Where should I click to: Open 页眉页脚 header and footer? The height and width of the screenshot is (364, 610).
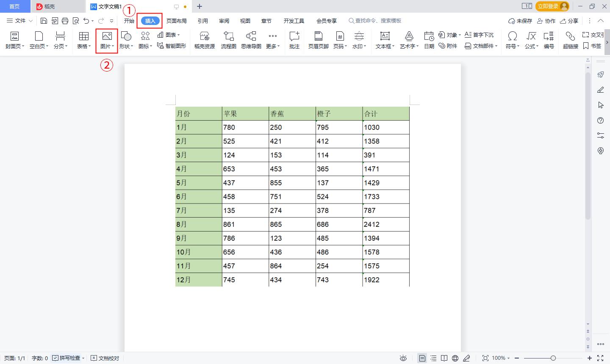(x=318, y=40)
